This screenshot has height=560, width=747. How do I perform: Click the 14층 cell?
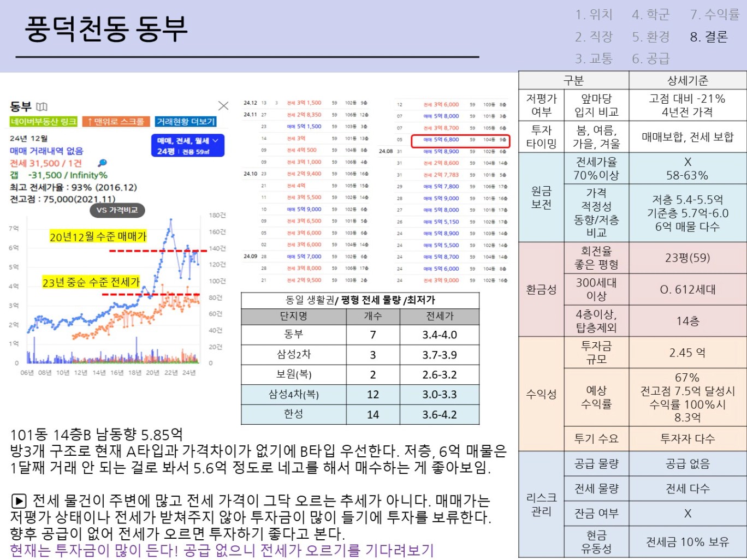point(687,321)
